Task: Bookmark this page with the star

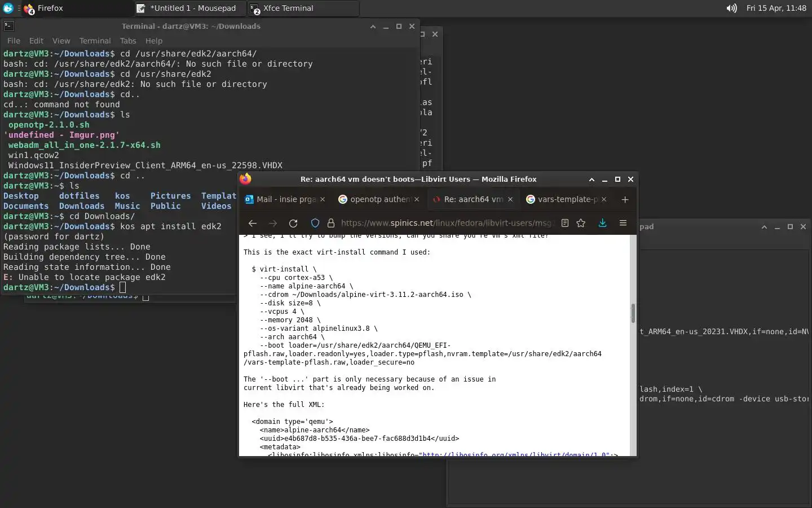Action: coord(581,223)
